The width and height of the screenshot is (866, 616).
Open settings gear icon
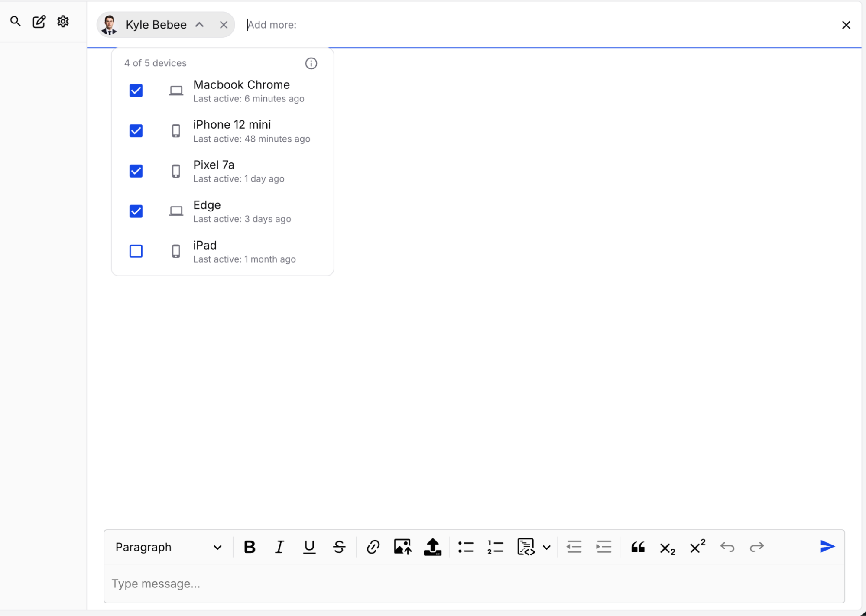coord(63,21)
